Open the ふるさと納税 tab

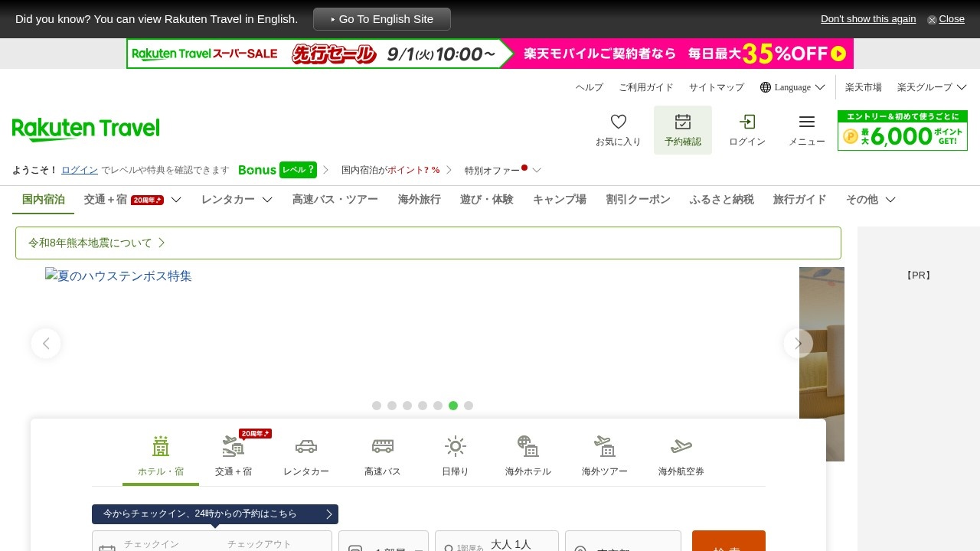tap(722, 200)
